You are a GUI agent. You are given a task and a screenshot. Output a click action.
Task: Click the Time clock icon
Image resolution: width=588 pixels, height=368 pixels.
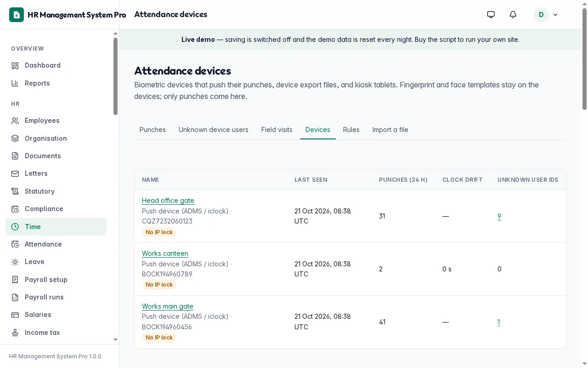point(15,227)
